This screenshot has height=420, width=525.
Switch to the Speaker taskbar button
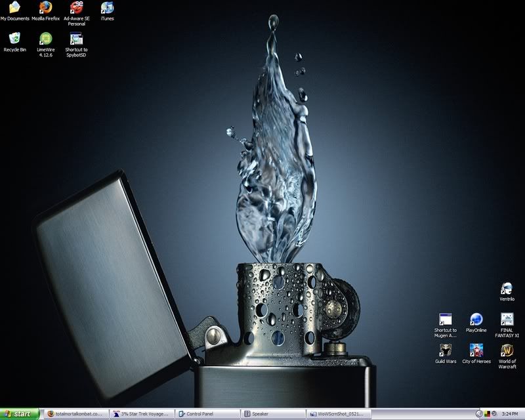click(x=274, y=414)
